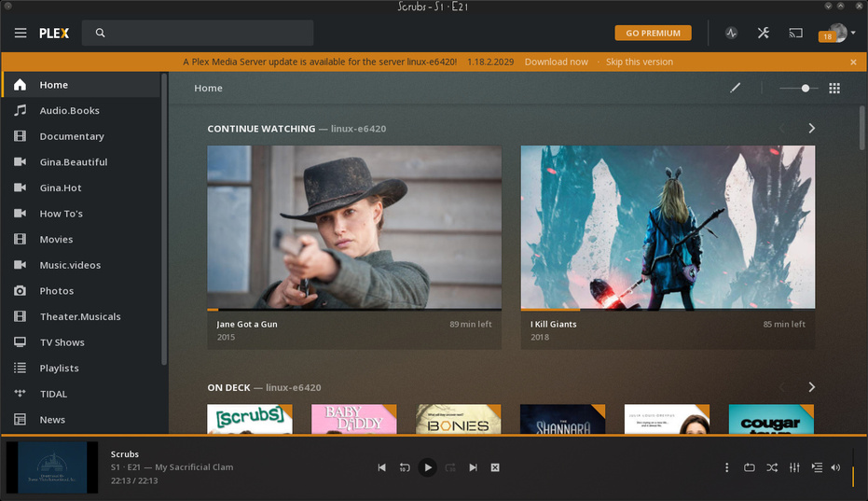Skip back 10 seconds
This screenshot has height=501, width=868.
click(405, 467)
